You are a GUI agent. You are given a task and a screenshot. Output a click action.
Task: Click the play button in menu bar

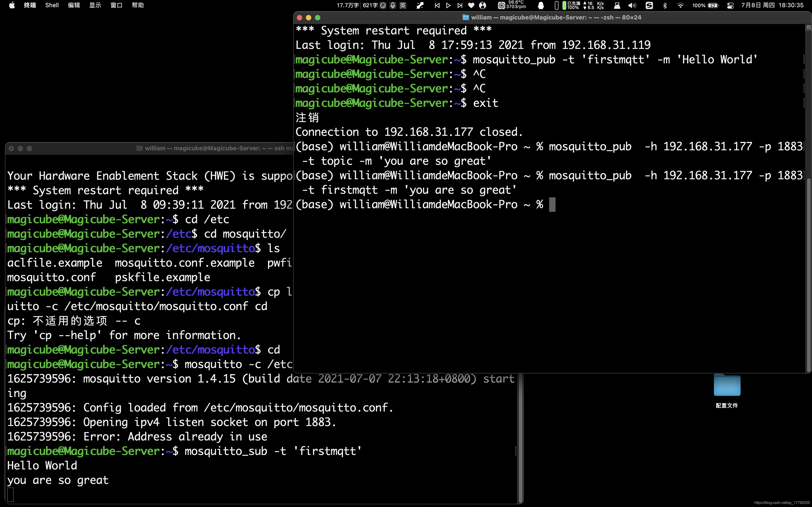(448, 5)
